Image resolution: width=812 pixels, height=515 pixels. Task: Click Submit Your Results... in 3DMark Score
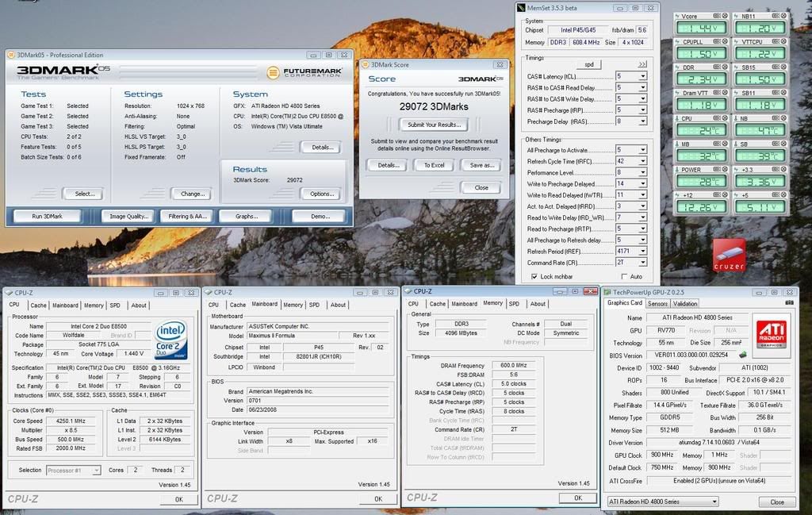pos(434,125)
